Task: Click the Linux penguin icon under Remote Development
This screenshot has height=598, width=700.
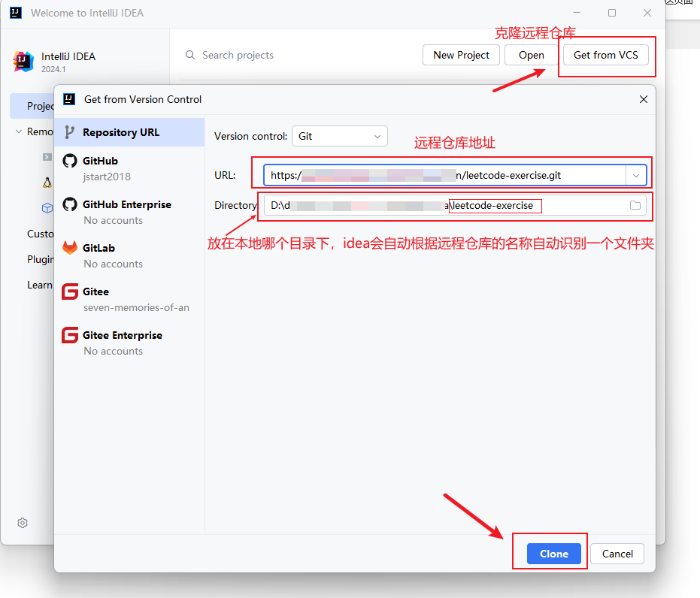Action: tap(47, 183)
